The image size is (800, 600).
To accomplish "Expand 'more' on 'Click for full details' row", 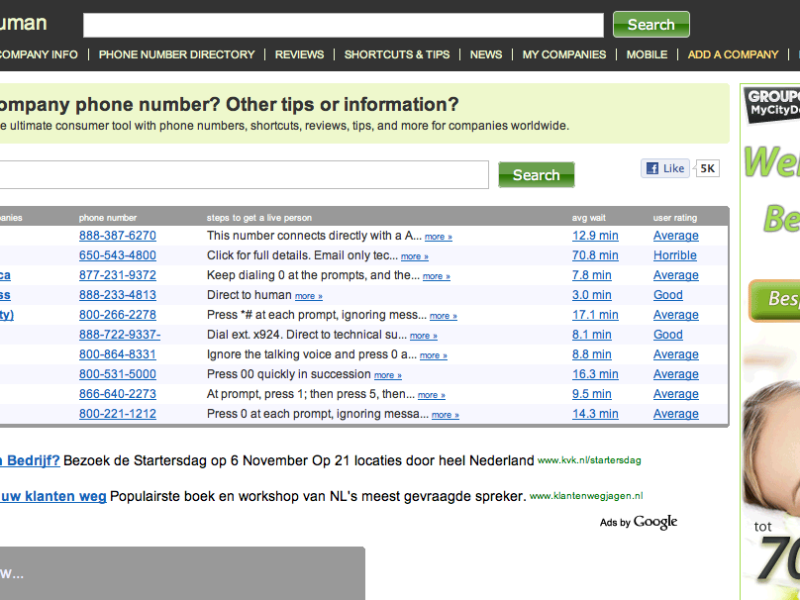I will pos(414,257).
